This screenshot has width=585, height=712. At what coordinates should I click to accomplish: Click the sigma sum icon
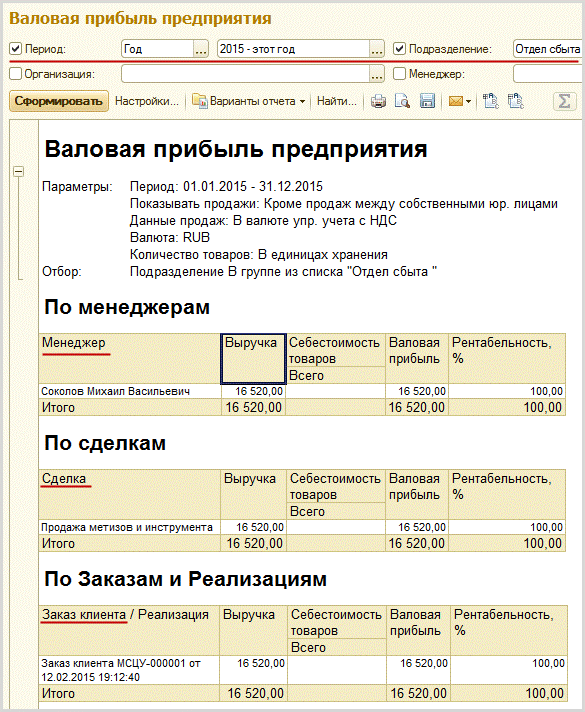click(564, 101)
